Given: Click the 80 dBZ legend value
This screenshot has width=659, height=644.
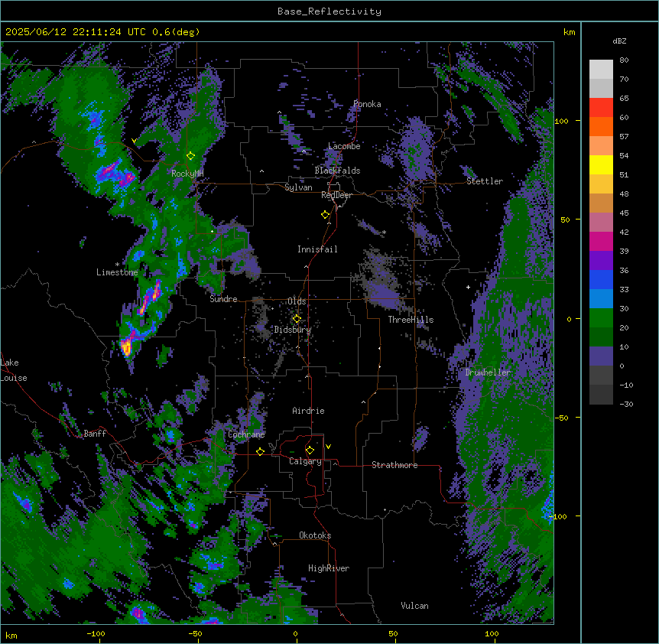Looking at the screenshot, I should pyautogui.click(x=624, y=60).
